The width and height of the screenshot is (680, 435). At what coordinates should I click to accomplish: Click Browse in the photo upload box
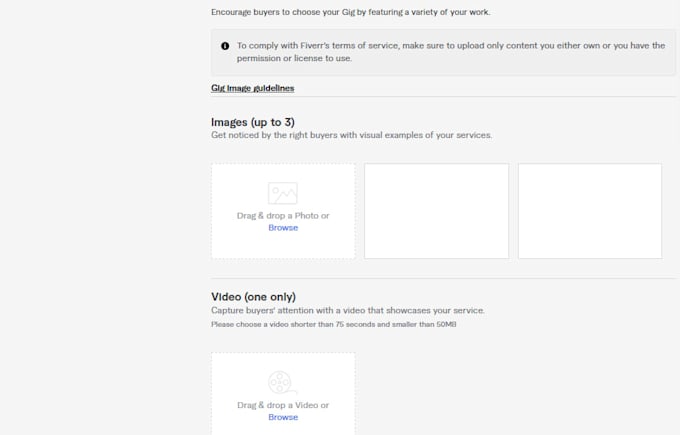[283, 228]
